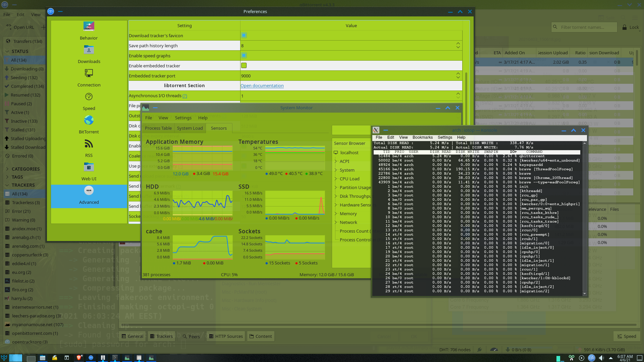Click More options icon in sidebar
Viewport: 644px width, 362px height.
[x=88, y=190]
